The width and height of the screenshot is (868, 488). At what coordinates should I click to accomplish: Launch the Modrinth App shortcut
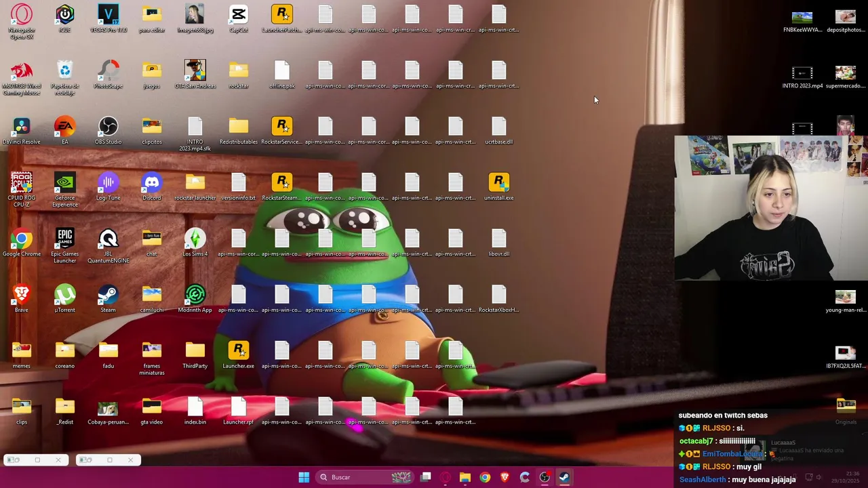pyautogui.click(x=195, y=298)
